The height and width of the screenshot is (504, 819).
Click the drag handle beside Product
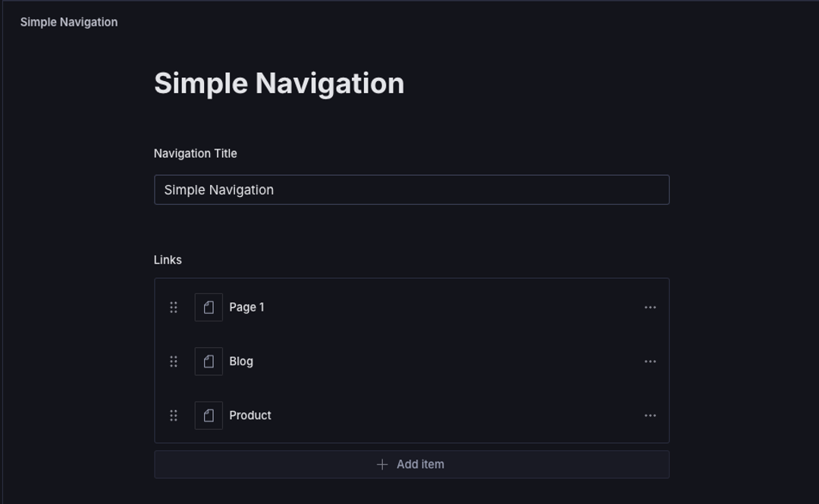click(x=173, y=415)
